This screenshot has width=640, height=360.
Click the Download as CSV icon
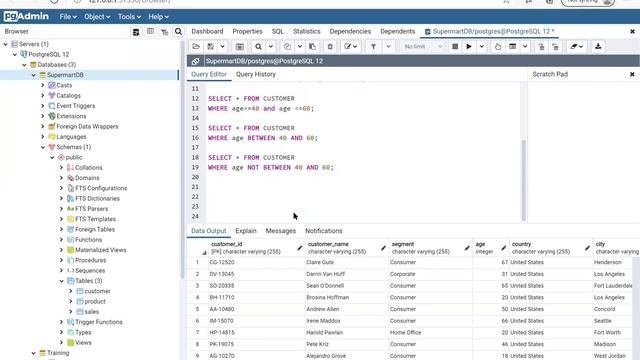(x=598, y=47)
